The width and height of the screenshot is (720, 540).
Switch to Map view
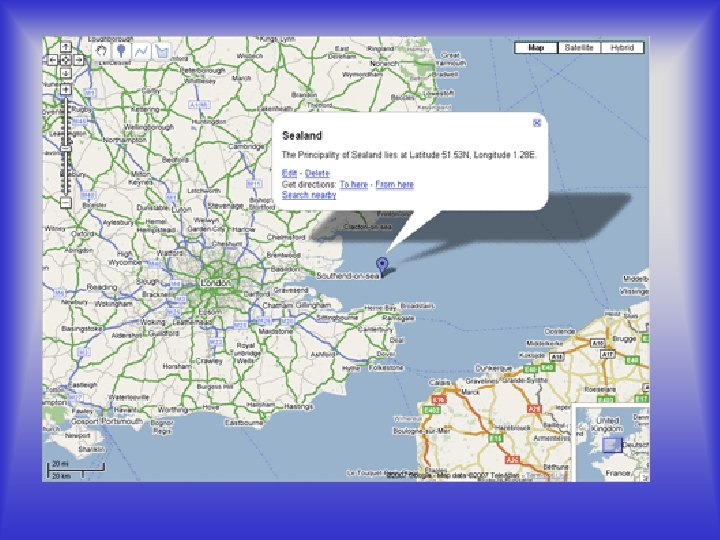tap(536, 48)
